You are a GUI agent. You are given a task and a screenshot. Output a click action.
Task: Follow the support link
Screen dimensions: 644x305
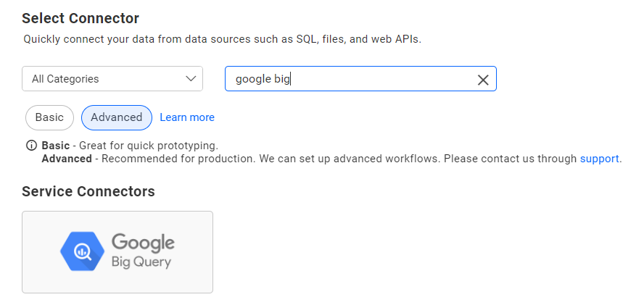coord(599,159)
